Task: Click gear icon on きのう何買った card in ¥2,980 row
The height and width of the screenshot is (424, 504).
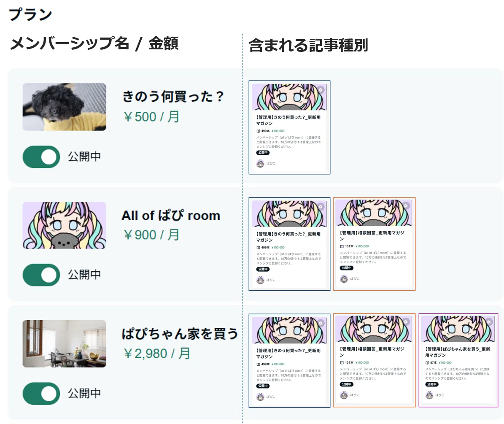Action: tap(321, 323)
